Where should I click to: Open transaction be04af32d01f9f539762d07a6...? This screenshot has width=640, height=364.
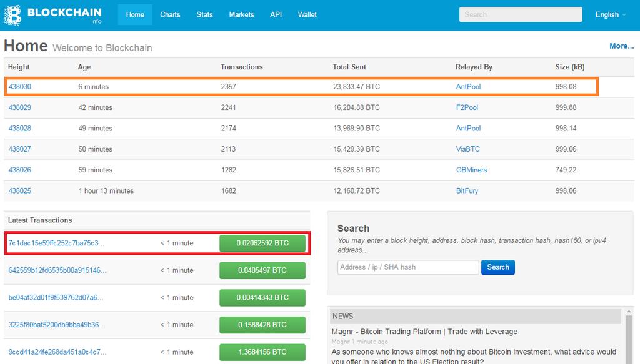(x=56, y=298)
